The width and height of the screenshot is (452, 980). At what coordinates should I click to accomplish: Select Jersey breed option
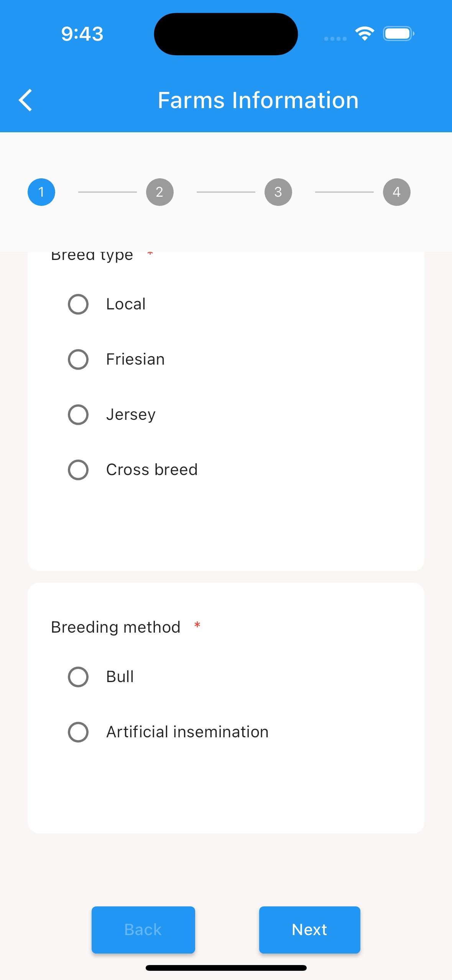(78, 415)
